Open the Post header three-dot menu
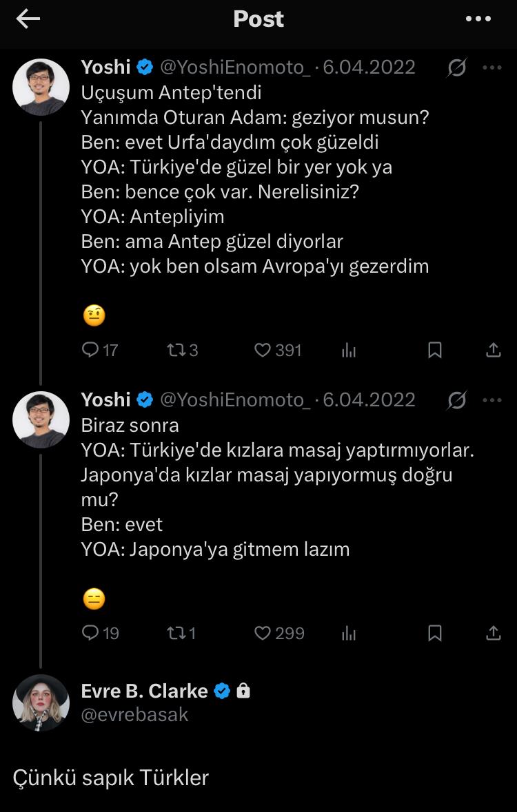This screenshot has height=812, width=517. point(478,19)
